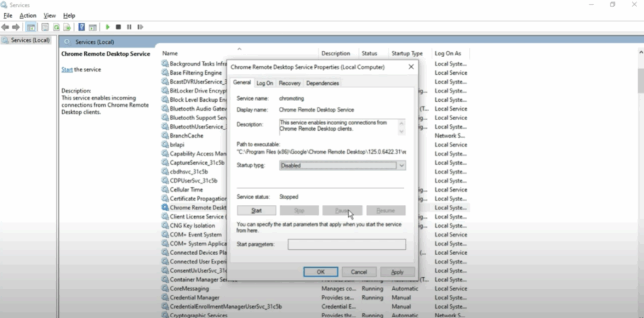
Task: Open the File menu
Action: (8, 16)
